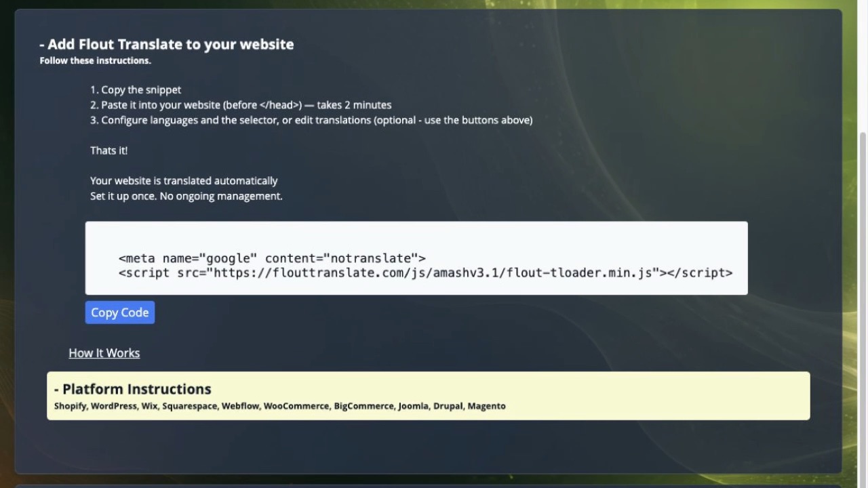Click the 'Thats it!' text
The image size is (868, 488).
pyautogui.click(x=108, y=150)
